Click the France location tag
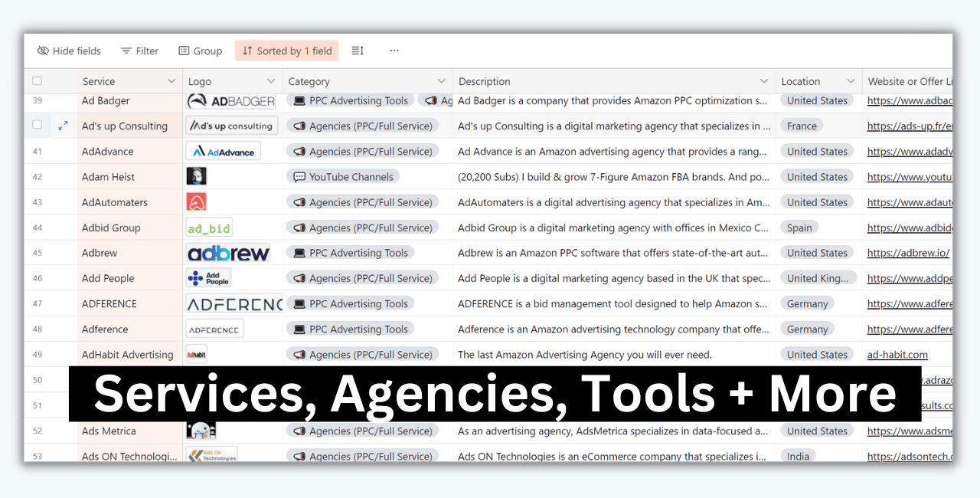The image size is (980, 498). click(802, 126)
